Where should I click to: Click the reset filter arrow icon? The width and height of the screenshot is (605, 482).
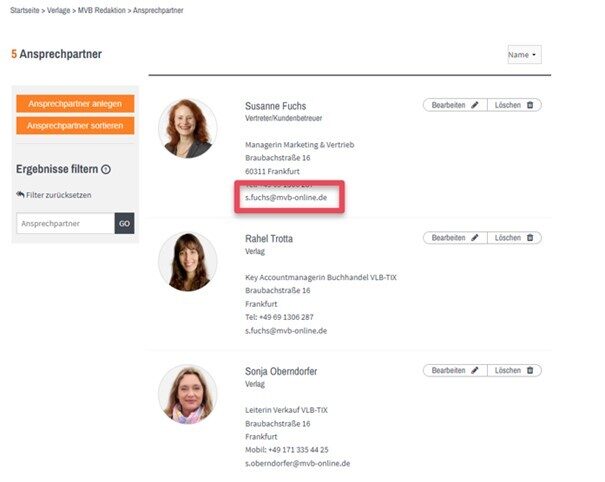click(x=20, y=194)
